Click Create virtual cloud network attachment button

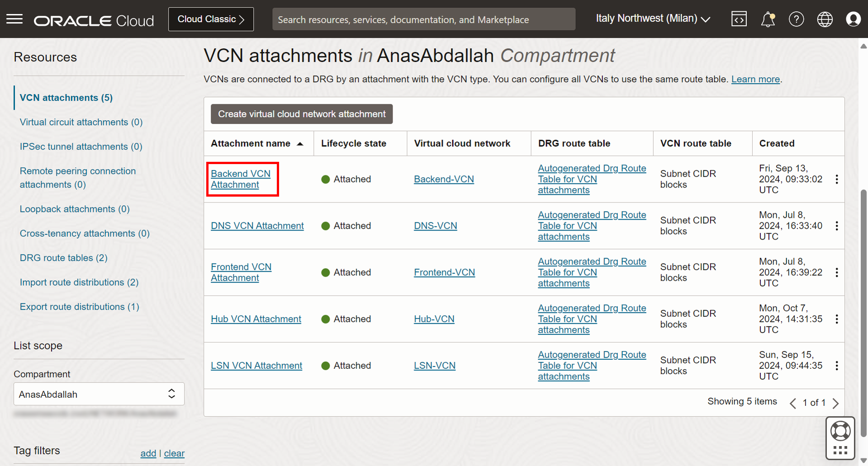click(302, 114)
